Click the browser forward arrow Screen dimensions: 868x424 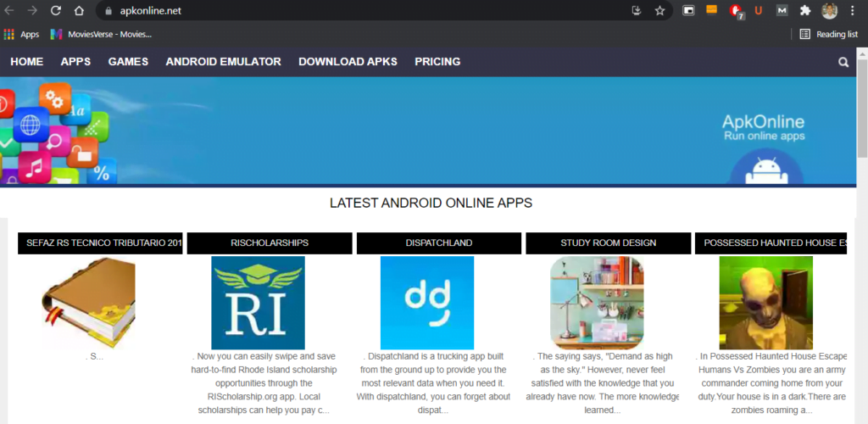33,10
